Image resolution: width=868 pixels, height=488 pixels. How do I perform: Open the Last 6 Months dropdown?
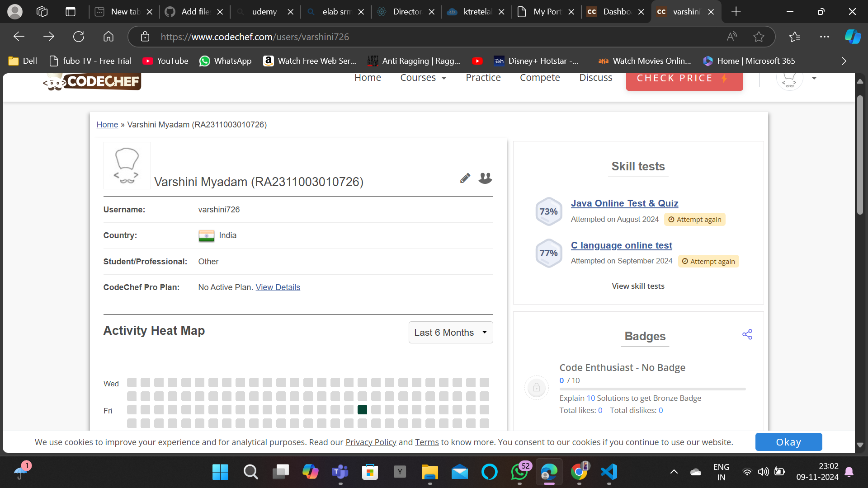click(x=451, y=333)
